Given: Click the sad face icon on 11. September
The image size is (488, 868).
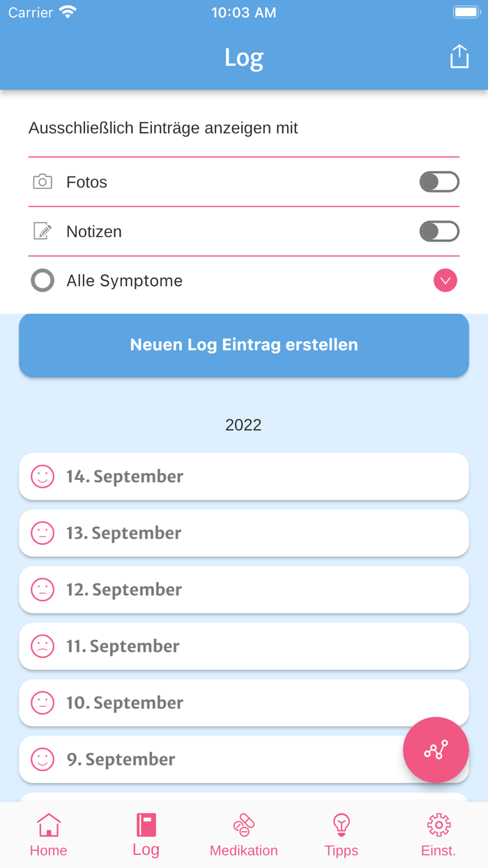Looking at the screenshot, I should (42, 646).
